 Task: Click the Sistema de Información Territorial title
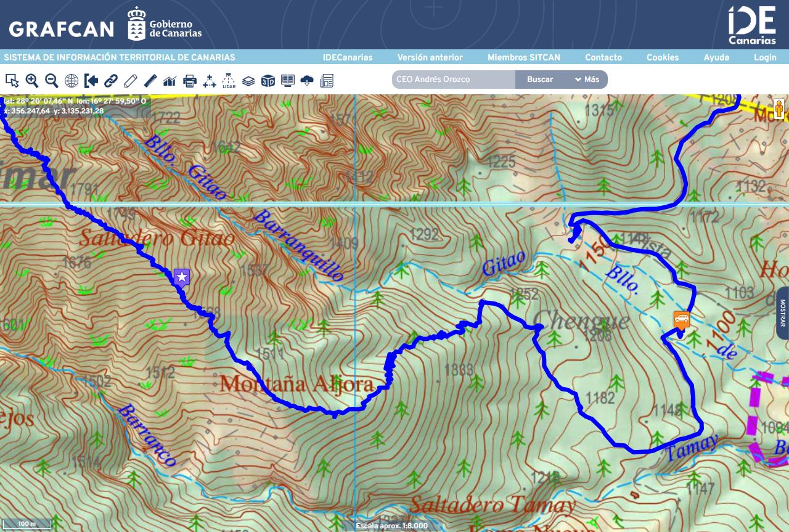[x=120, y=57]
